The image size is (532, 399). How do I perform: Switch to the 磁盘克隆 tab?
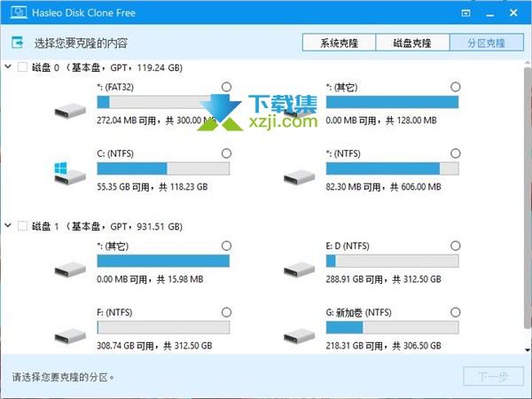tap(412, 43)
